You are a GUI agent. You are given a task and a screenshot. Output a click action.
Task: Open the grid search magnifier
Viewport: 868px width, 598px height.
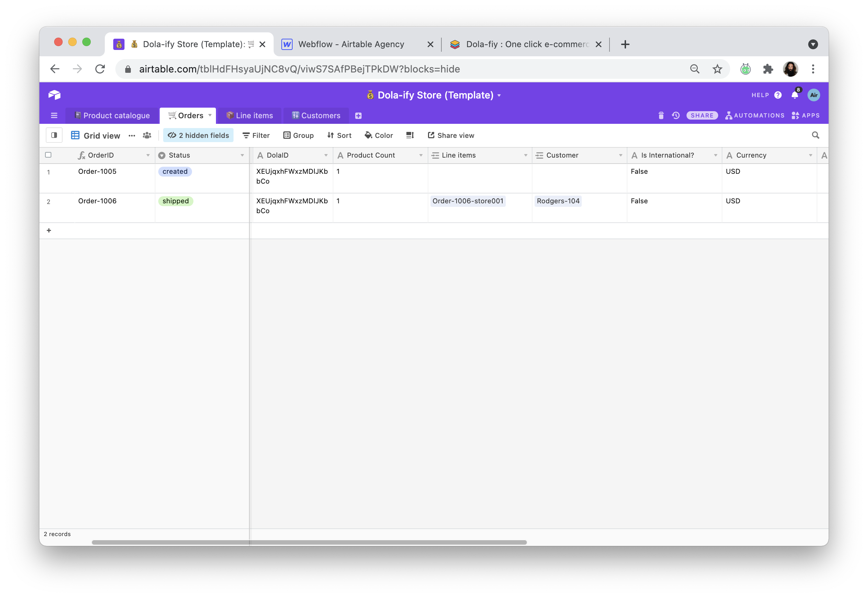click(815, 135)
